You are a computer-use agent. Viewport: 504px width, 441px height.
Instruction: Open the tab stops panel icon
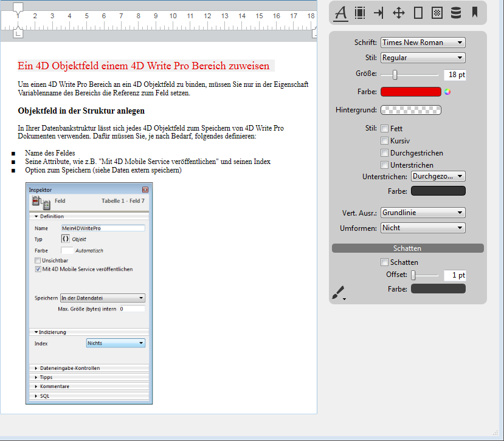click(379, 13)
